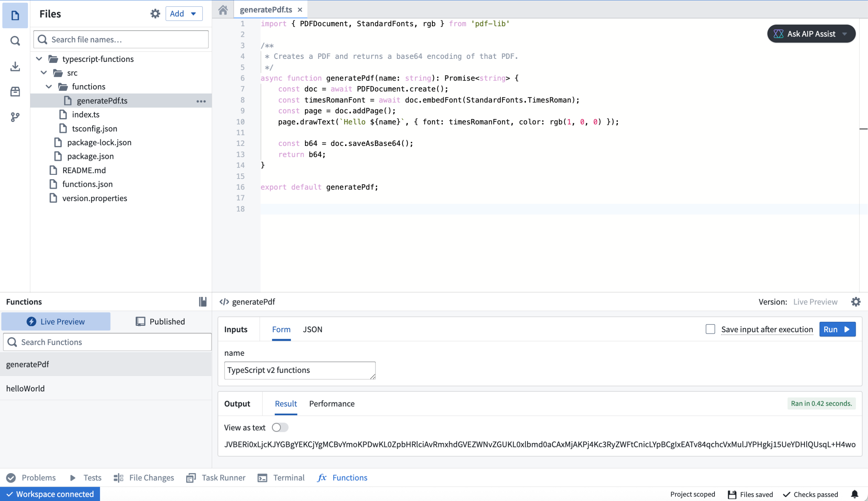Run the generatePdf function
The height and width of the screenshot is (501, 868).
837,329
